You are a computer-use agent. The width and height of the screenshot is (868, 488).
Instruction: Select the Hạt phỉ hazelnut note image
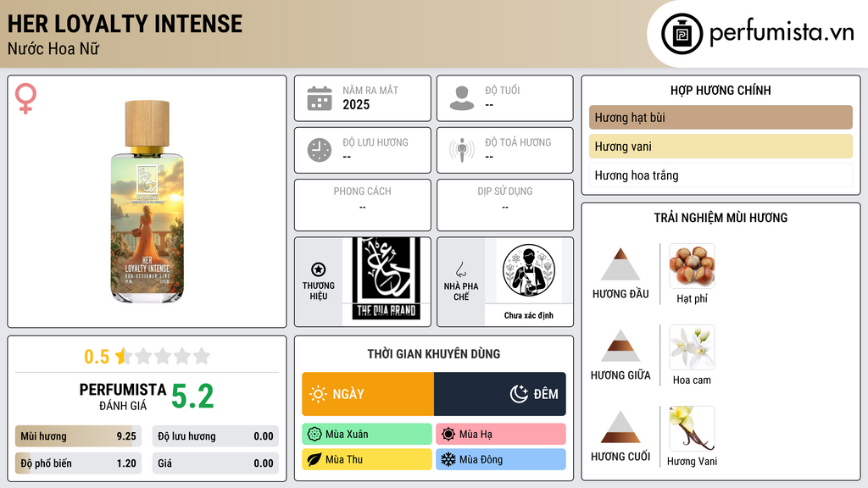pos(692,266)
